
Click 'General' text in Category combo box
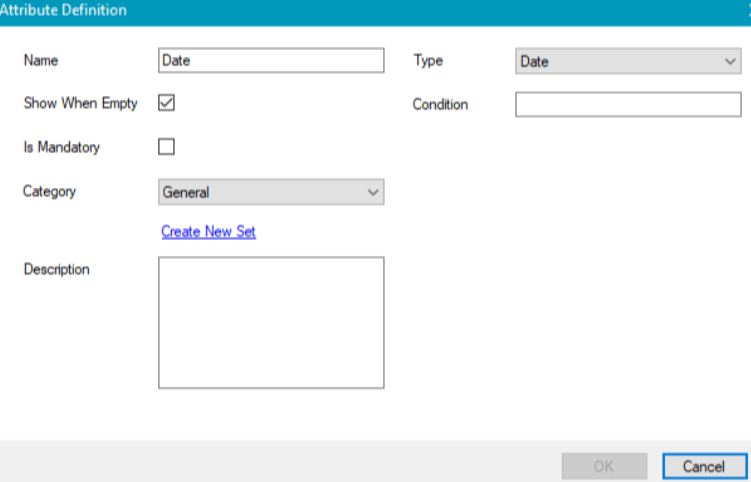pyautogui.click(x=186, y=192)
